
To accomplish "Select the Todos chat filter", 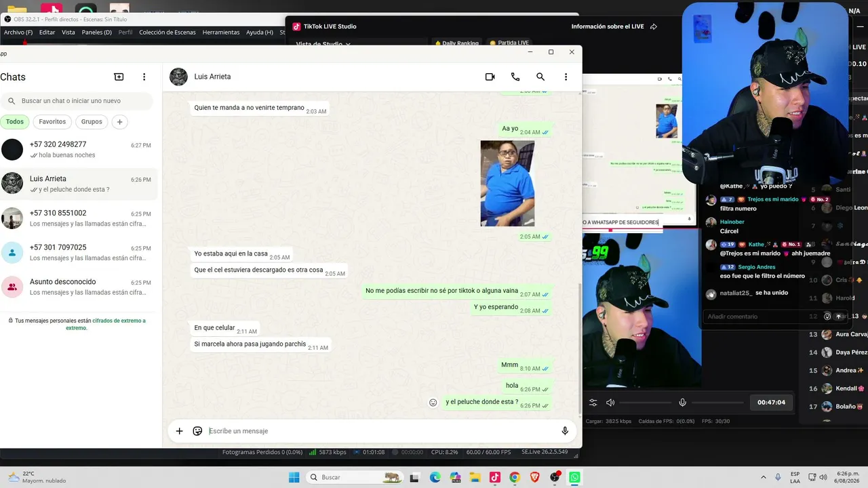I will tap(15, 122).
